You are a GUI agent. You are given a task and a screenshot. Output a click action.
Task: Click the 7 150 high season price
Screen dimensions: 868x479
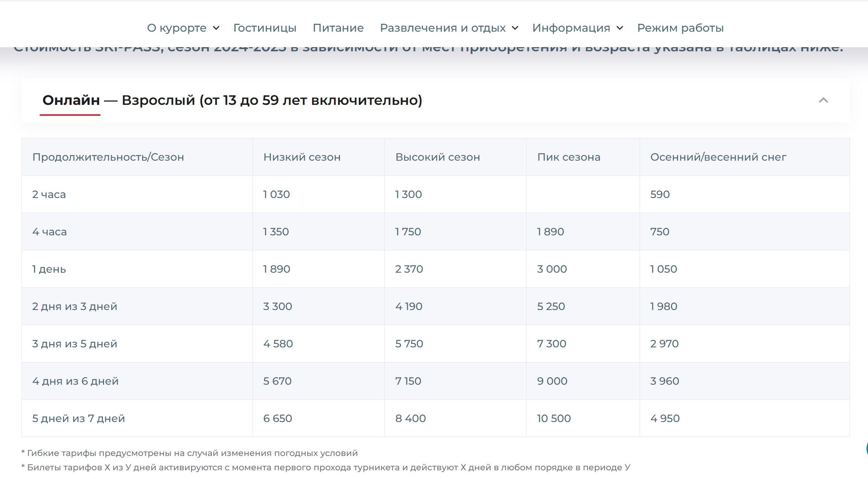(408, 381)
